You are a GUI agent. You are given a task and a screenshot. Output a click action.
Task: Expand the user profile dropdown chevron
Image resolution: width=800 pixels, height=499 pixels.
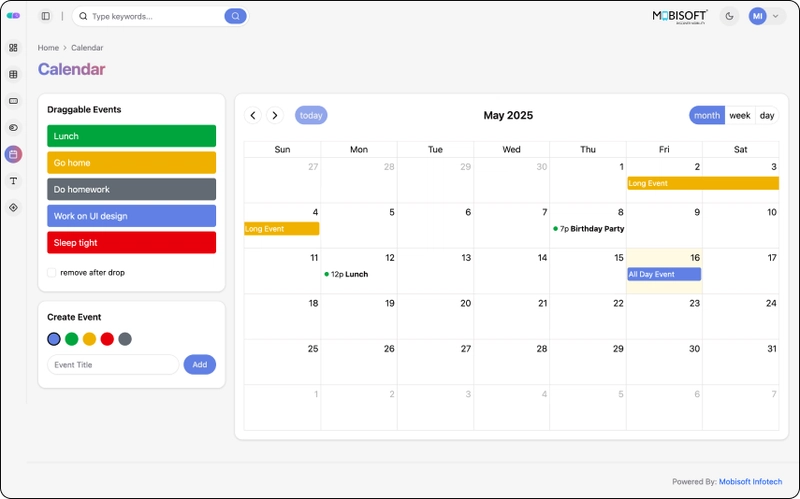coord(776,16)
